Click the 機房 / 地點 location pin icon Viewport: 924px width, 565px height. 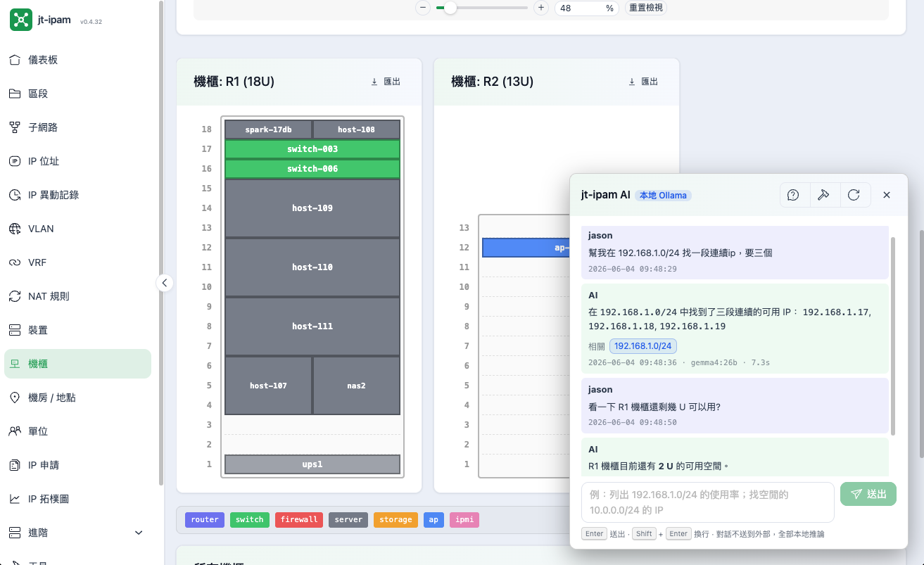15,398
